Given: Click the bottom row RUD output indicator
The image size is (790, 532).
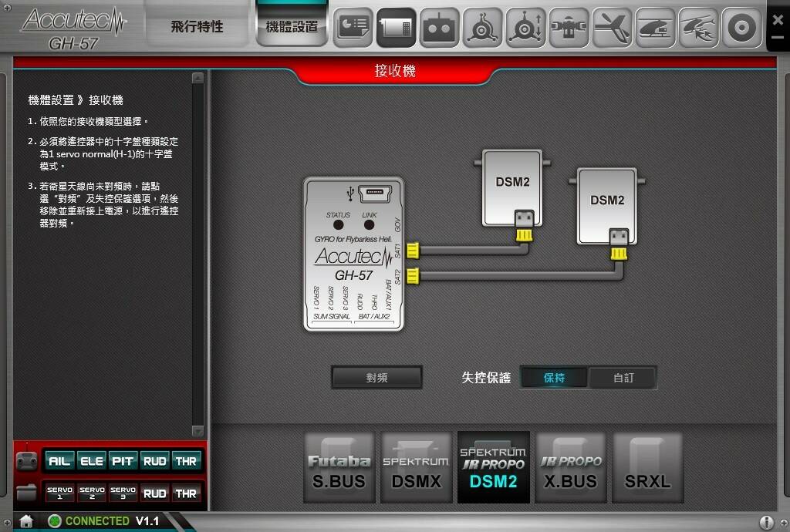Looking at the screenshot, I should [x=154, y=493].
